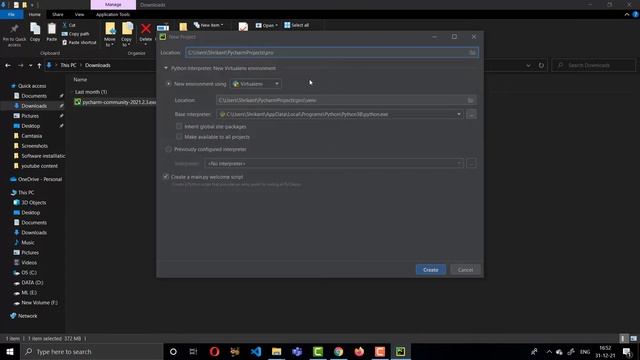Open address bar history dropdown
Screen dimensions: 640x360
pyautogui.click(x=528, y=65)
